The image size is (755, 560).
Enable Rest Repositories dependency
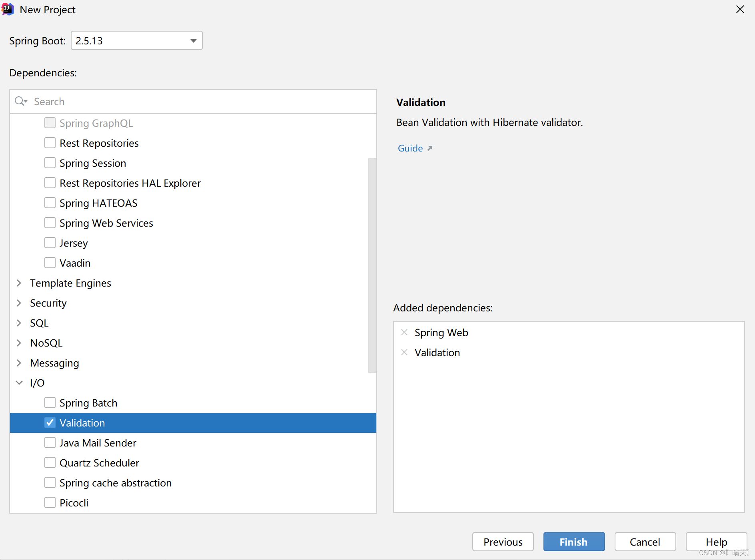(x=50, y=143)
